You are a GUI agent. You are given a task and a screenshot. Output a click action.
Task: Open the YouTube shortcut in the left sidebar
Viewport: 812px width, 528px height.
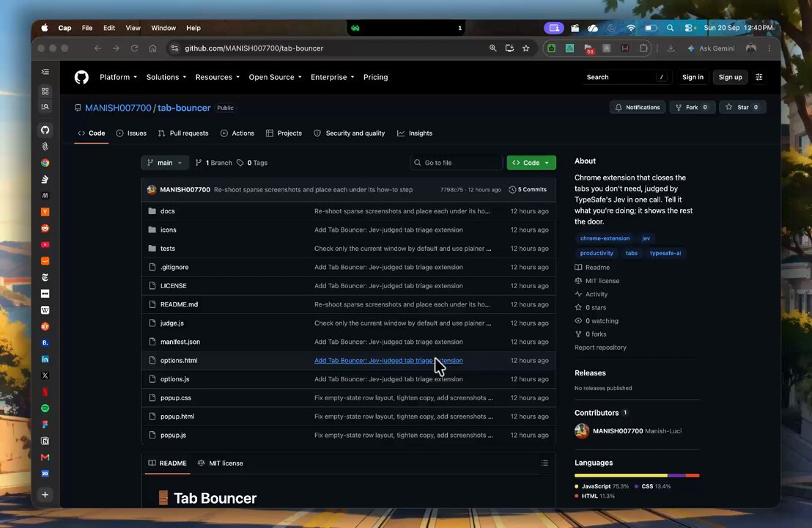pyautogui.click(x=45, y=245)
